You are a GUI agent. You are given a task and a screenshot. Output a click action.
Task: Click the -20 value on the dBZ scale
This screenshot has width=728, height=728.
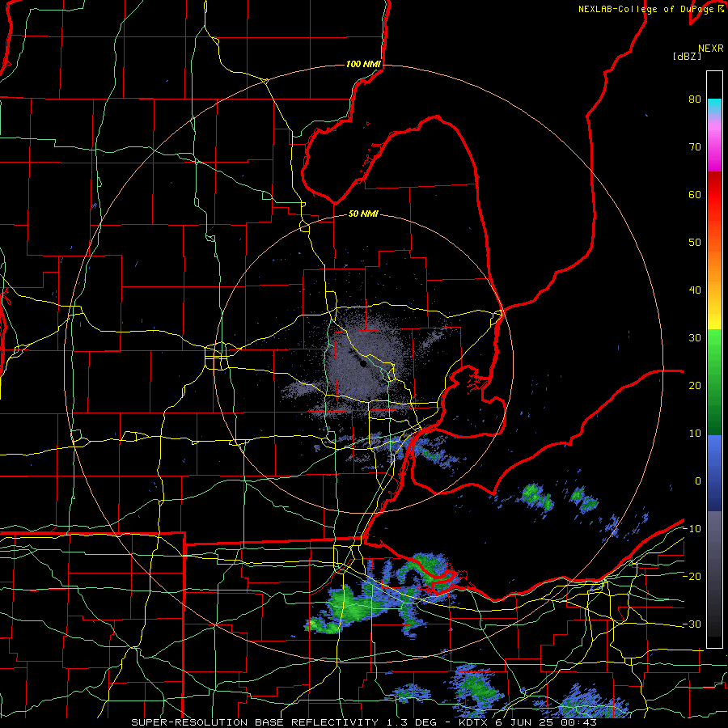(692, 577)
